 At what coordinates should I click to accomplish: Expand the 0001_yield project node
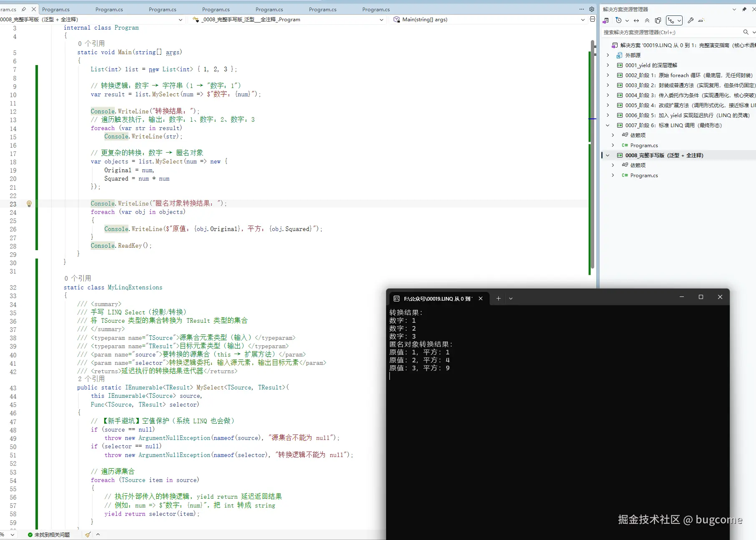point(608,65)
